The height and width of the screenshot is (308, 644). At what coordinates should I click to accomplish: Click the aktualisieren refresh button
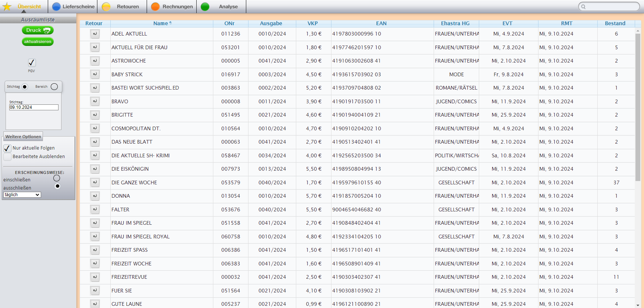(x=38, y=41)
